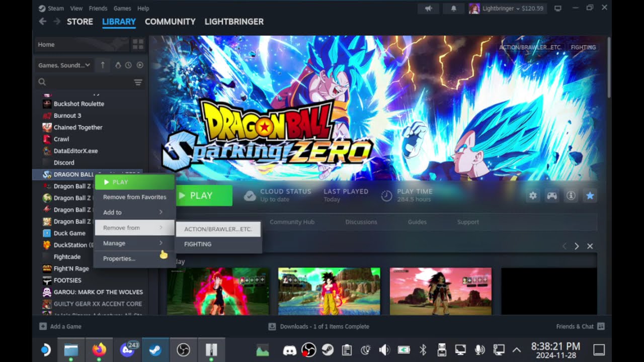Click the sort-ascending arrow in the library filter bar
The height and width of the screenshot is (362, 644).
(103, 65)
